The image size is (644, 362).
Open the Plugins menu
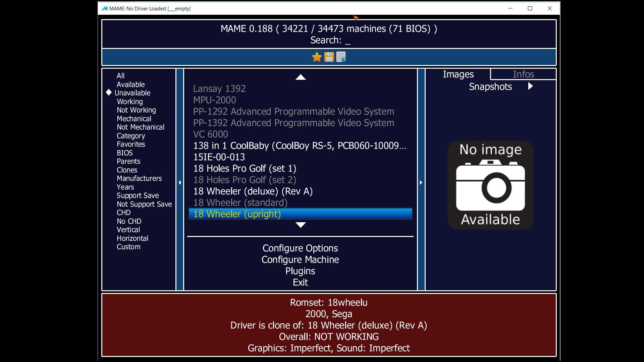[300, 271]
